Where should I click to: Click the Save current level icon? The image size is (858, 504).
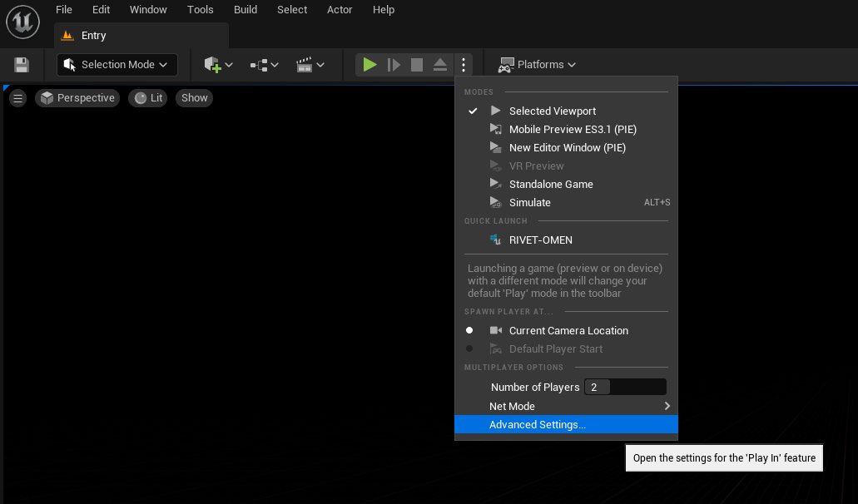22,65
